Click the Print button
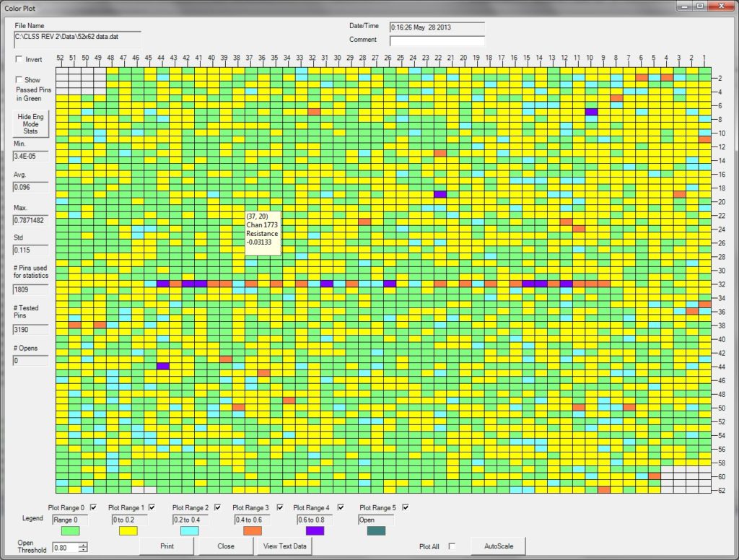The width and height of the screenshot is (739, 560). click(x=167, y=546)
